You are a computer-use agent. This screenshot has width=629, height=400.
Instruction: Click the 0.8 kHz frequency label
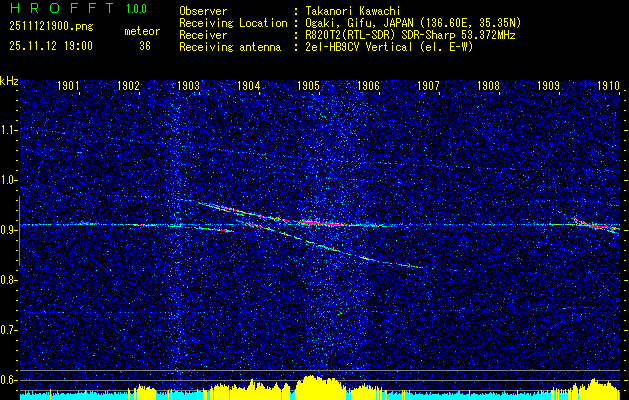[8, 280]
